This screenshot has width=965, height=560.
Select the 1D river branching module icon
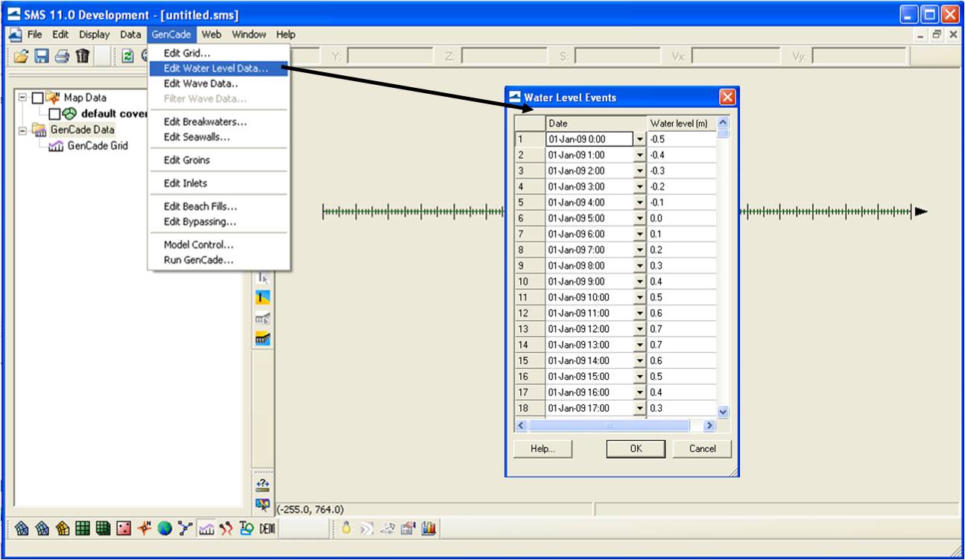click(186, 529)
